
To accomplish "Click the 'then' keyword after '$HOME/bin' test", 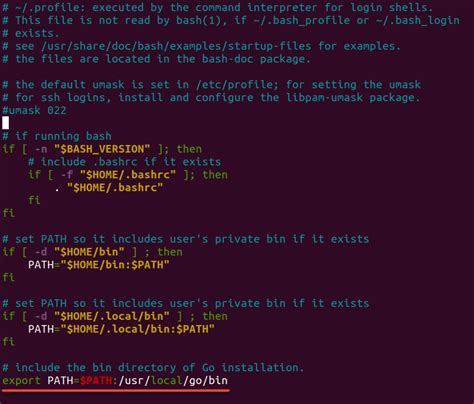I will [170, 252].
